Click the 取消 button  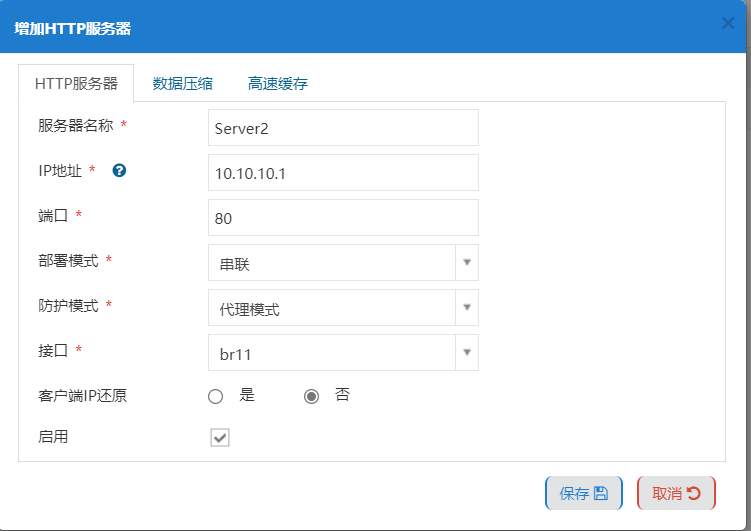click(676, 493)
